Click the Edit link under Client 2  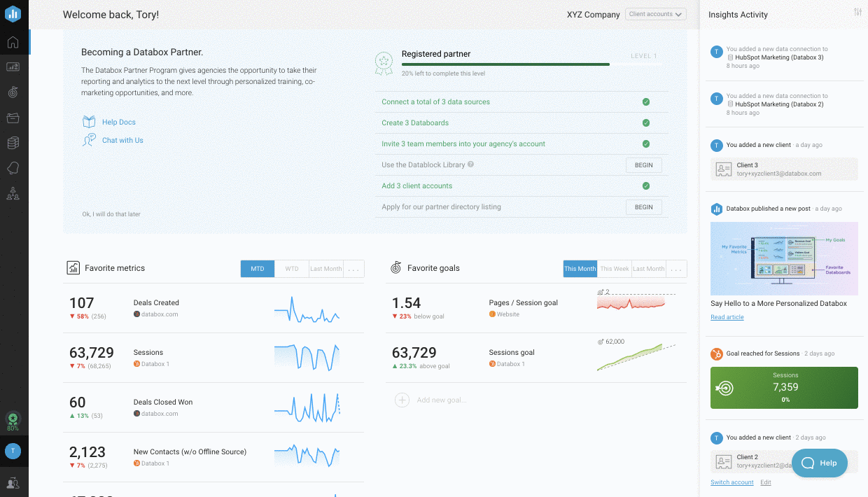pos(766,482)
